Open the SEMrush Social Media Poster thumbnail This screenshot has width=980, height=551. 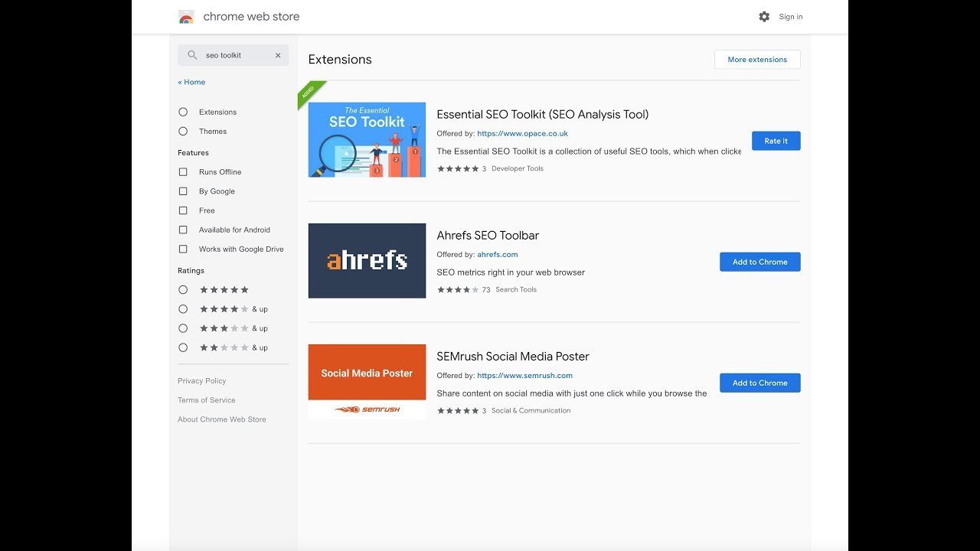pyautogui.click(x=367, y=381)
